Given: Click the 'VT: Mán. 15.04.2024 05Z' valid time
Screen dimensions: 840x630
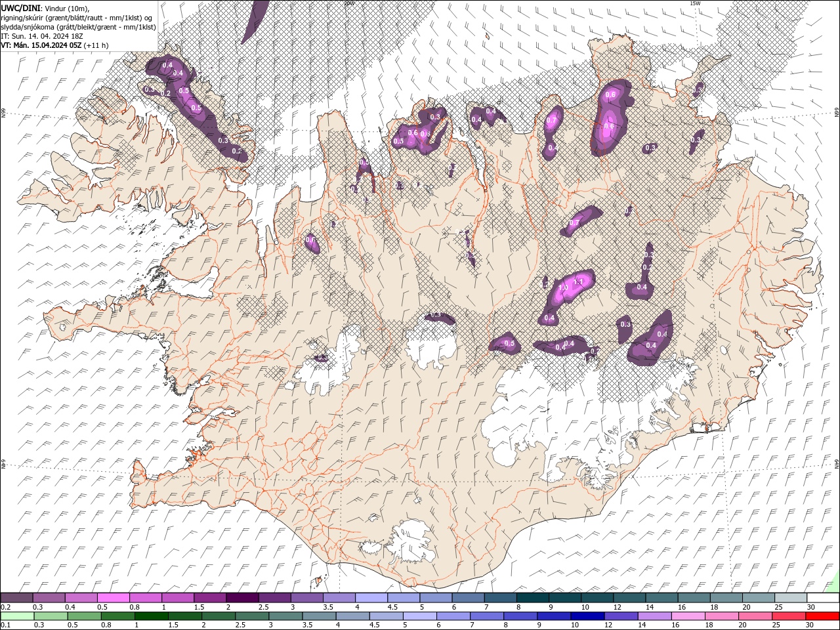Looking at the screenshot, I should (41, 45).
